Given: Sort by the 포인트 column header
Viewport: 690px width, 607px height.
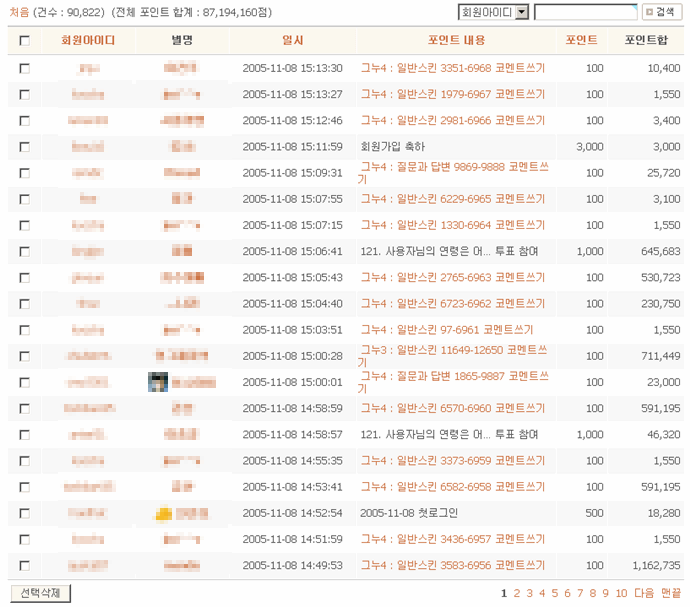Looking at the screenshot, I should [581, 40].
